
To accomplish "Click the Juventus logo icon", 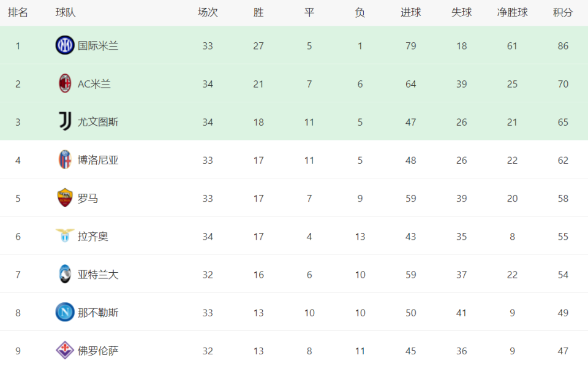I will 66,121.
